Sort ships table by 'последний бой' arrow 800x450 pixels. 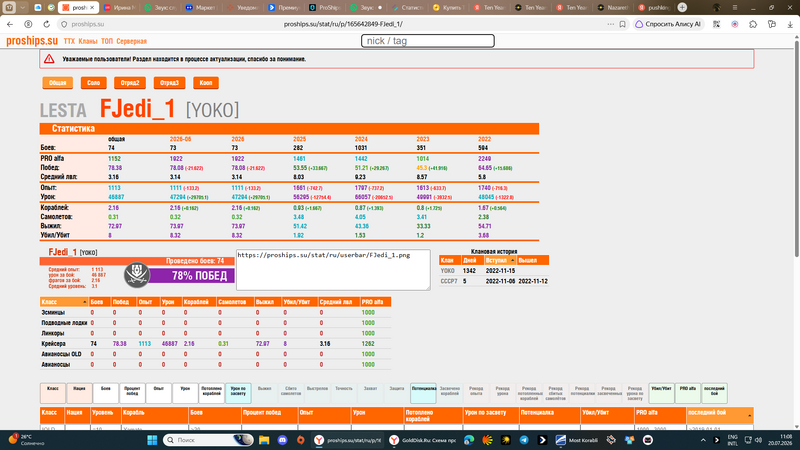pos(749,415)
